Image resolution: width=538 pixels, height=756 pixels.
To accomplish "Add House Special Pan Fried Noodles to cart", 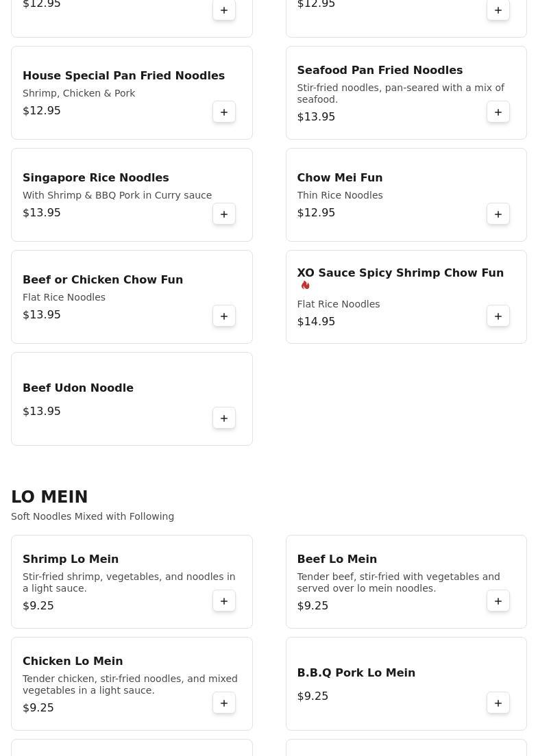I will [224, 112].
